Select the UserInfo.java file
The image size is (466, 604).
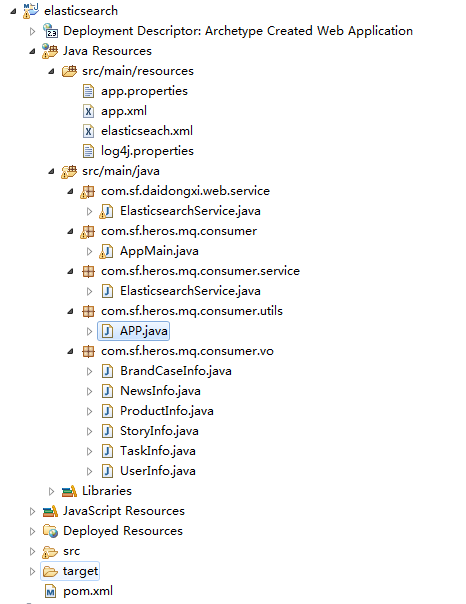coord(158,471)
